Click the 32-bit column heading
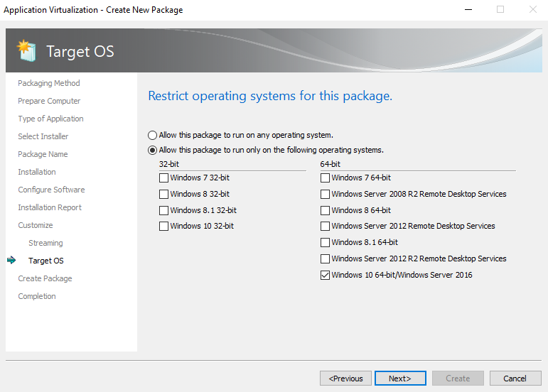The height and width of the screenshot is (392, 548). click(169, 164)
